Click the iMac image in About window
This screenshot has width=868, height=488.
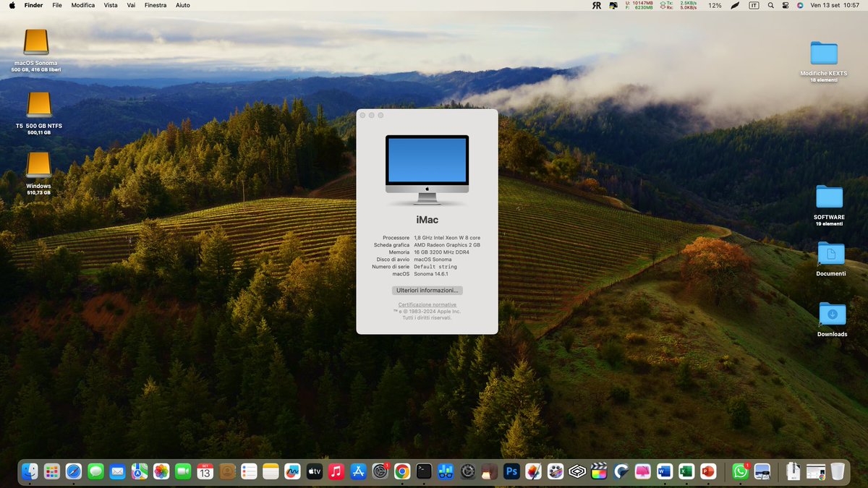[427, 171]
